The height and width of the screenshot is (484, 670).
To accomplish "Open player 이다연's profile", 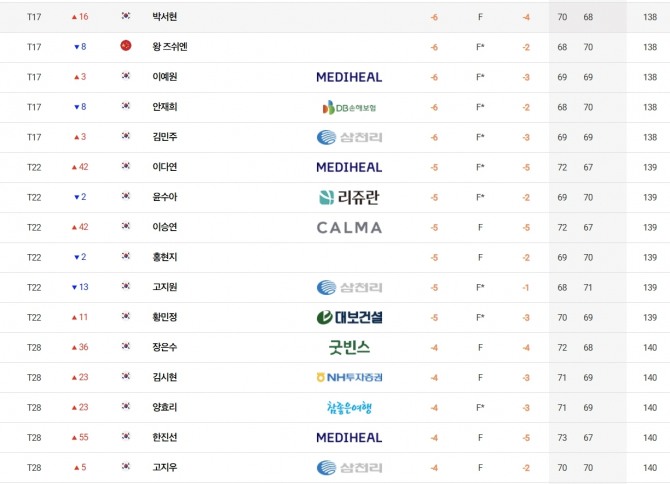I will pos(165,167).
